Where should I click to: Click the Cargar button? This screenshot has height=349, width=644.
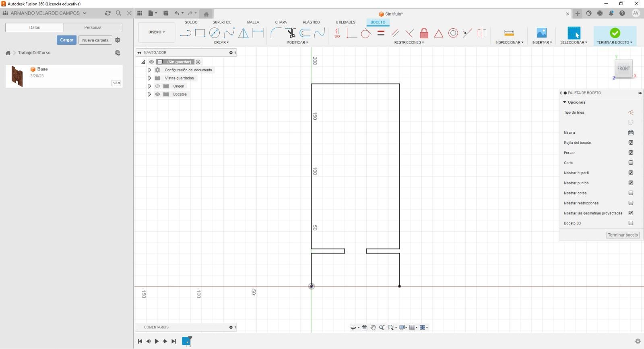(x=66, y=40)
